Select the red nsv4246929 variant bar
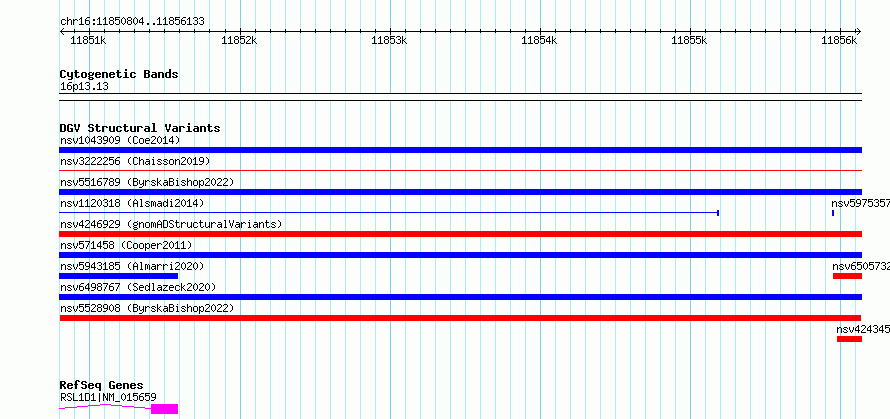The image size is (890, 419). click(460, 234)
